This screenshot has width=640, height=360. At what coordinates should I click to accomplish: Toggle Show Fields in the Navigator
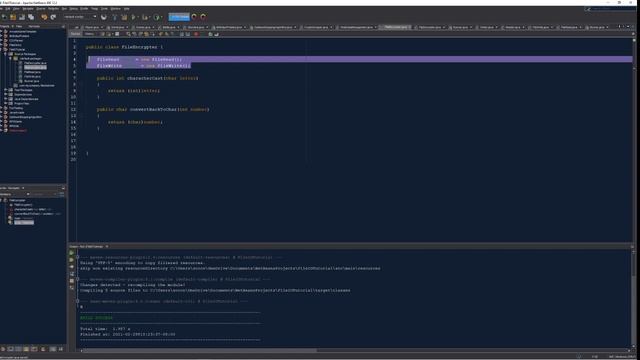tap(11, 349)
